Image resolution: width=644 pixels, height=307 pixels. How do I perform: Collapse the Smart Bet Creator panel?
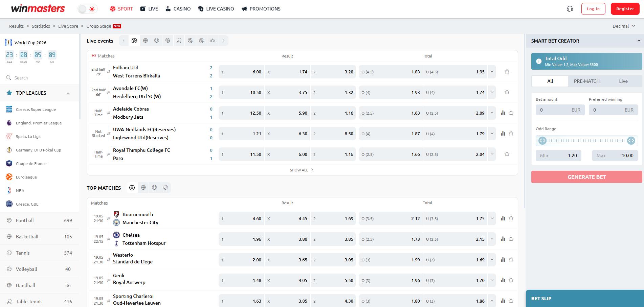(639, 41)
